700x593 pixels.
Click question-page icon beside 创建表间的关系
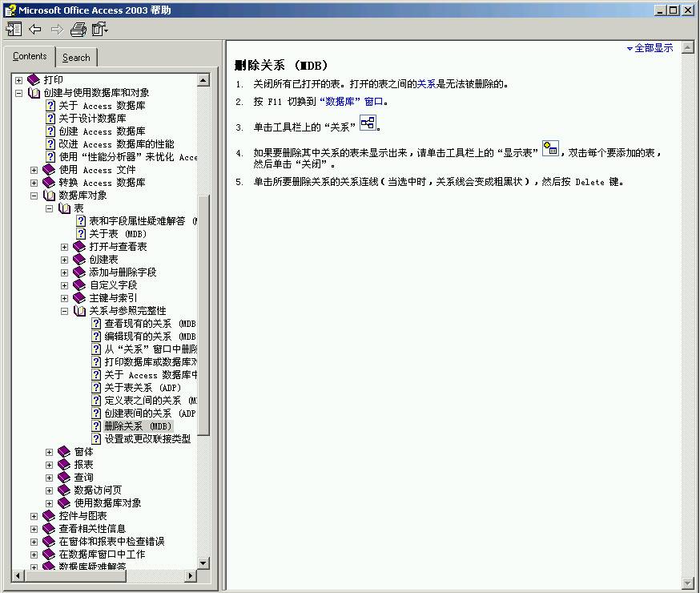click(x=96, y=413)
